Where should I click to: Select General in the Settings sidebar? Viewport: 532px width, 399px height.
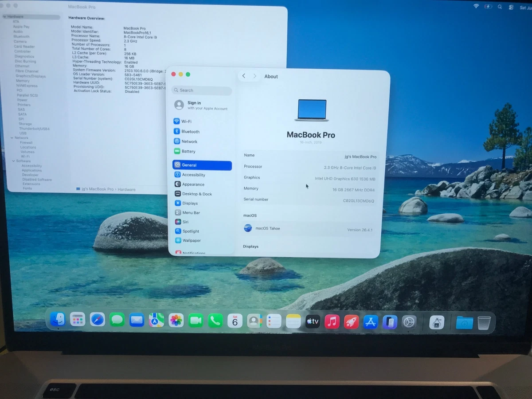click(x=202, y=165)
